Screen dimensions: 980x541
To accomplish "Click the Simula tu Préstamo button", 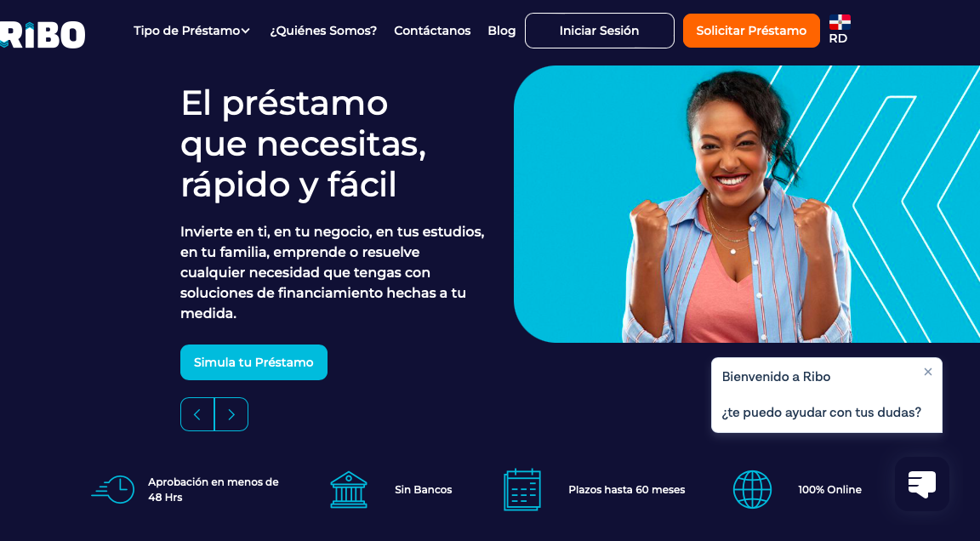I will click(x=254, y=362).
